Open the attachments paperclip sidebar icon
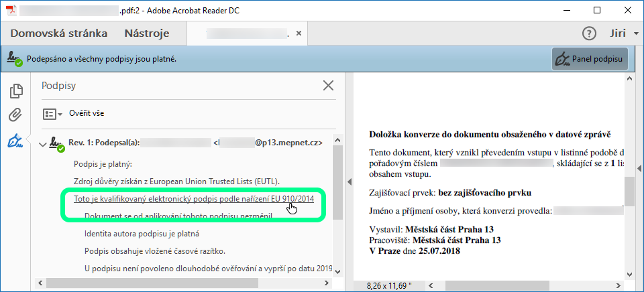Image resolution: width=644 pixels, height=292 pixels. point(16,115)
